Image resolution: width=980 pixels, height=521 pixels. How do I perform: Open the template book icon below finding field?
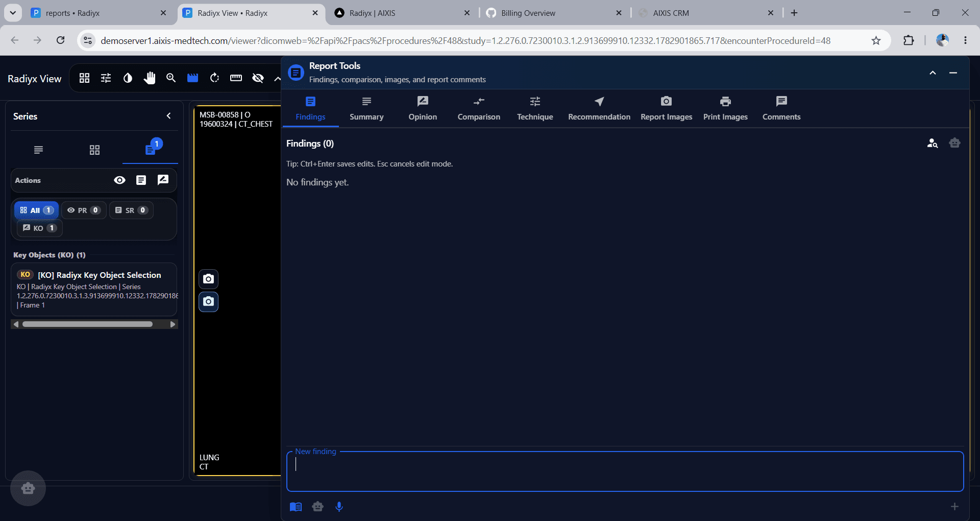pos(296,507)
